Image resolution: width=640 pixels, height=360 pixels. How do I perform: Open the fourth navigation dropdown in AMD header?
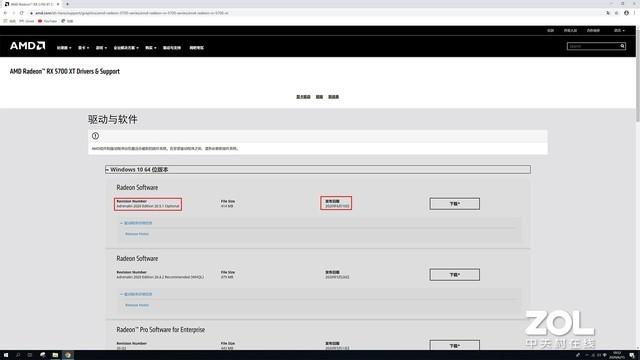(126, 48)
